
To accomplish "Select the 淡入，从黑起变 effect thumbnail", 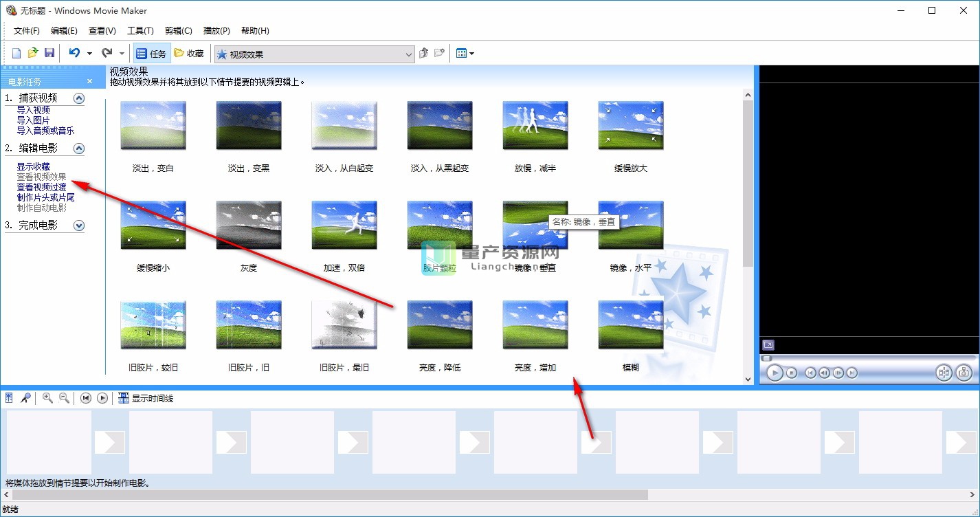I will tap(439, 125).
